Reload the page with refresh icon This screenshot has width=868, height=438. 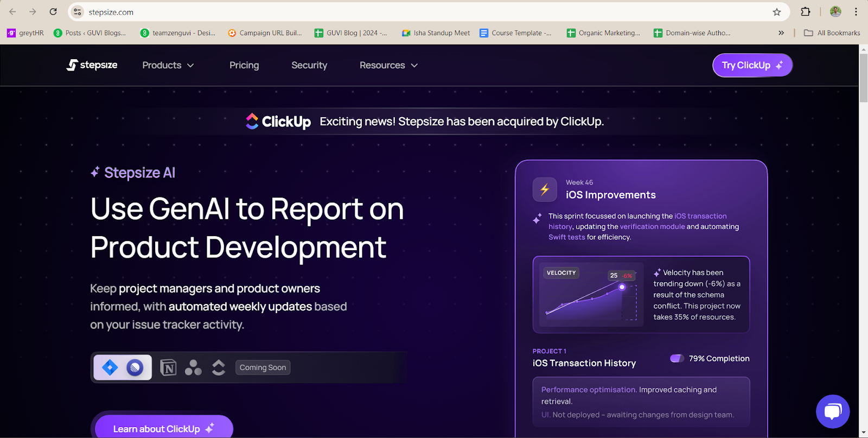pyautogui.click(x=53, y=11)
